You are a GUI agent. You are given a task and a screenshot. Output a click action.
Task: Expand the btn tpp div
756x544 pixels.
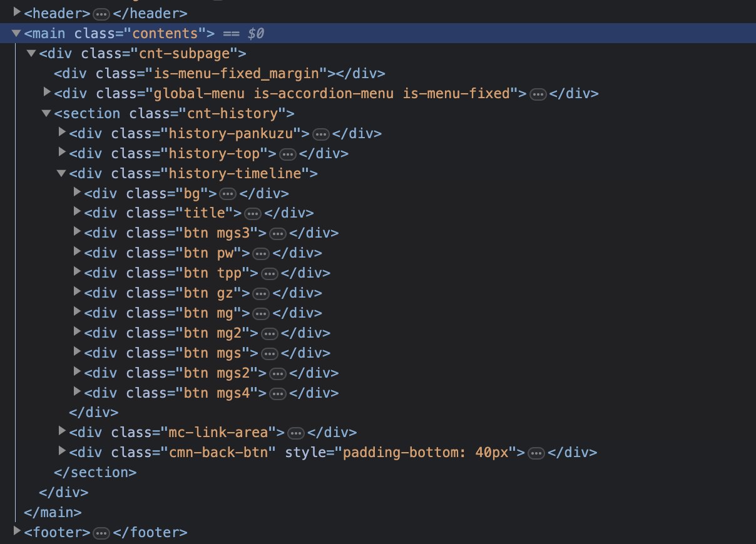tap(78, 273)
